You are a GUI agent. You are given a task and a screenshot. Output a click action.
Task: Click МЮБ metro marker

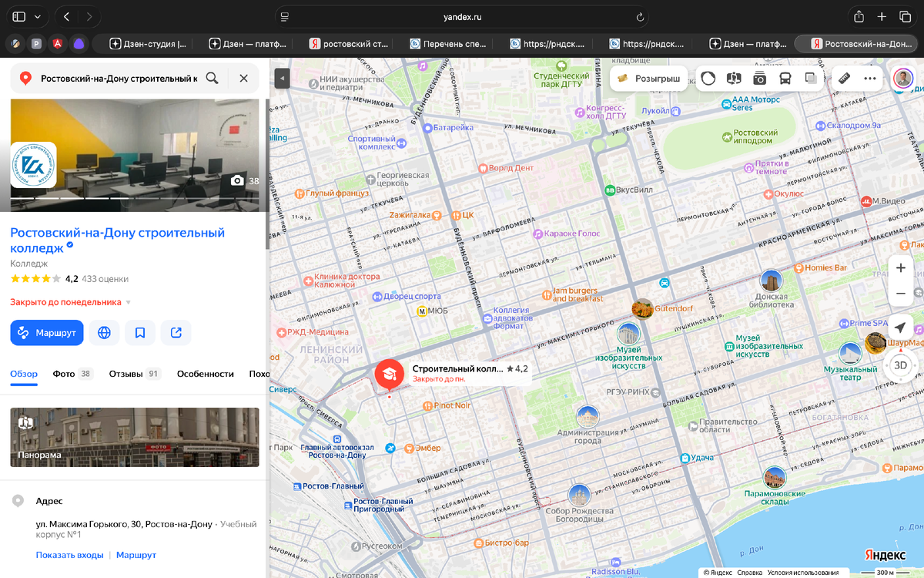[x=423, y=311]
